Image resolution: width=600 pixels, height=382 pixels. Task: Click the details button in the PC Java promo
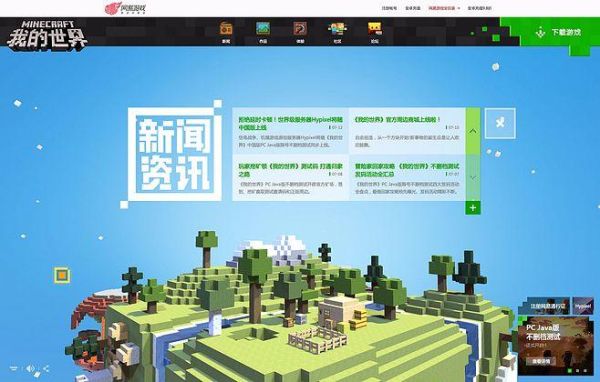tap(541, 361)
